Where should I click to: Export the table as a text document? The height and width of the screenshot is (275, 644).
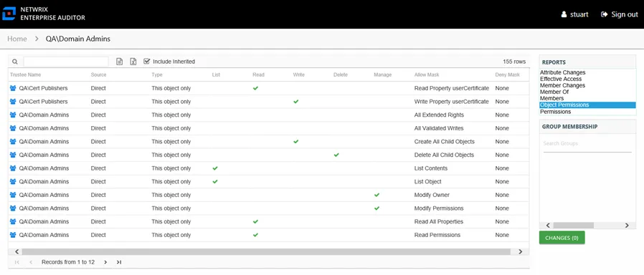click(x=120, y=62)
